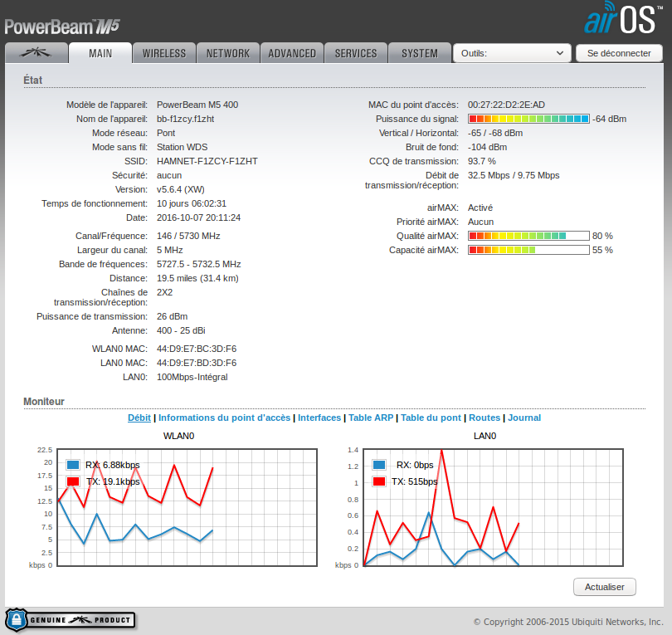672x635 pixels.
Task: Select the SERVICES tab
Action: (x=356, y=53)
